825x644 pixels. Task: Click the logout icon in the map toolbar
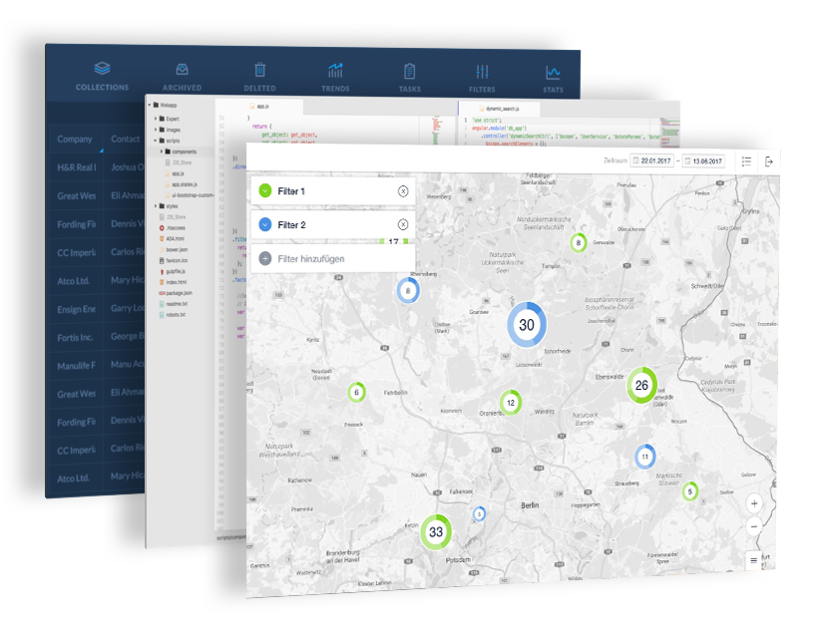pyautogui.click(x=769, y=161)
